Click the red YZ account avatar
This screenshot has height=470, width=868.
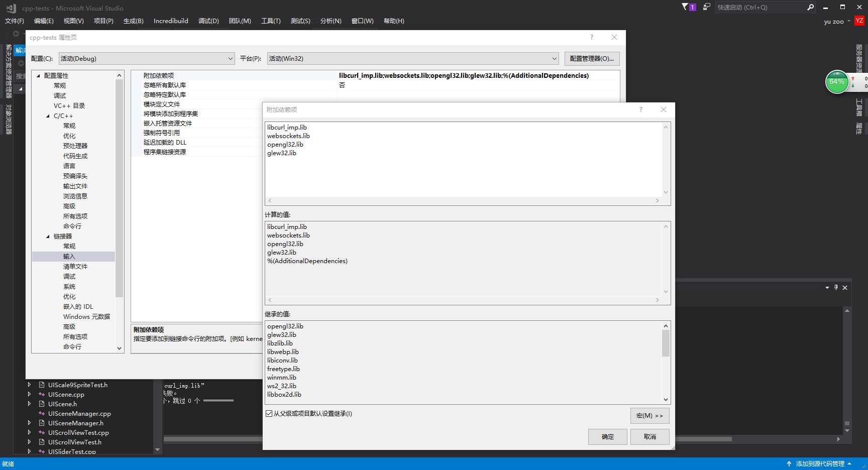[859, 21]
